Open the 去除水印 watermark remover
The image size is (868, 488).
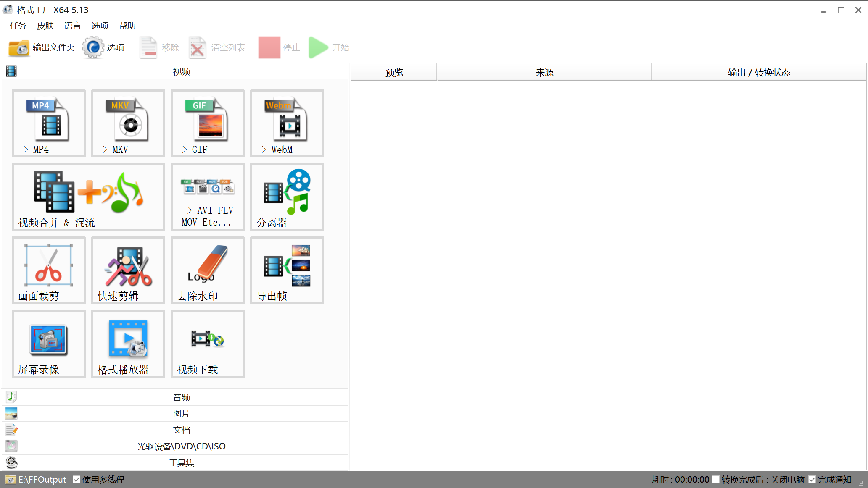point(208,270)
